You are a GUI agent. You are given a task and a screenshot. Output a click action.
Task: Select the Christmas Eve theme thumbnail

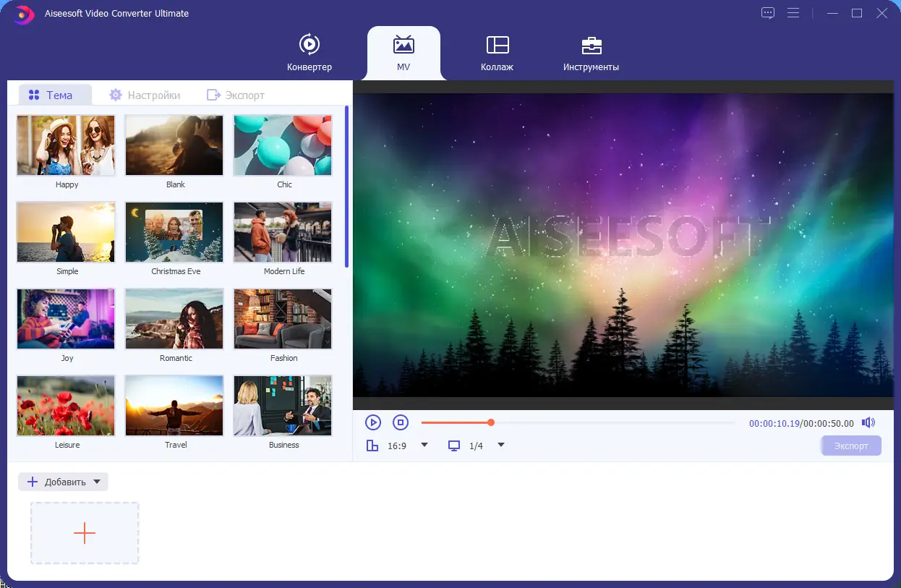pyautogui.click(x=174, y=232)
